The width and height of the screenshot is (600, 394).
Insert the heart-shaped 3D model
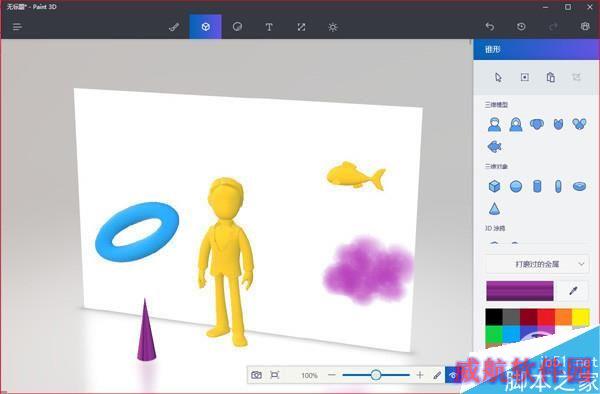pos(579,124)
